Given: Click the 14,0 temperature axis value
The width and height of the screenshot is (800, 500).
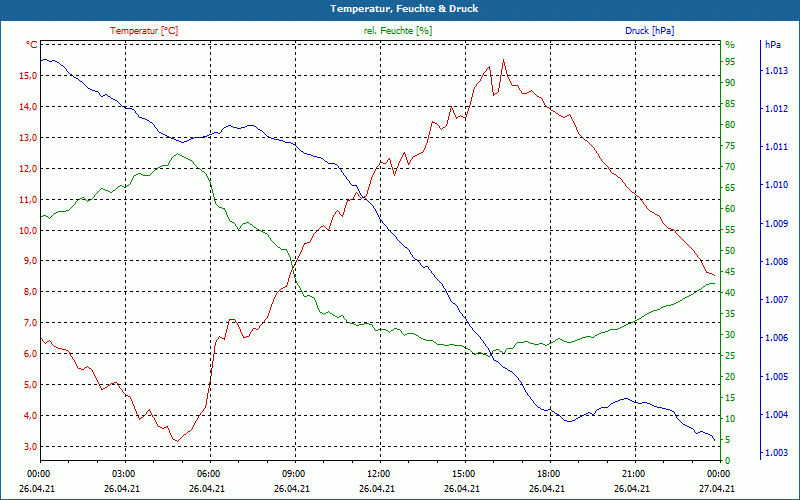Looking at the screenshot, I should (28, 107).
